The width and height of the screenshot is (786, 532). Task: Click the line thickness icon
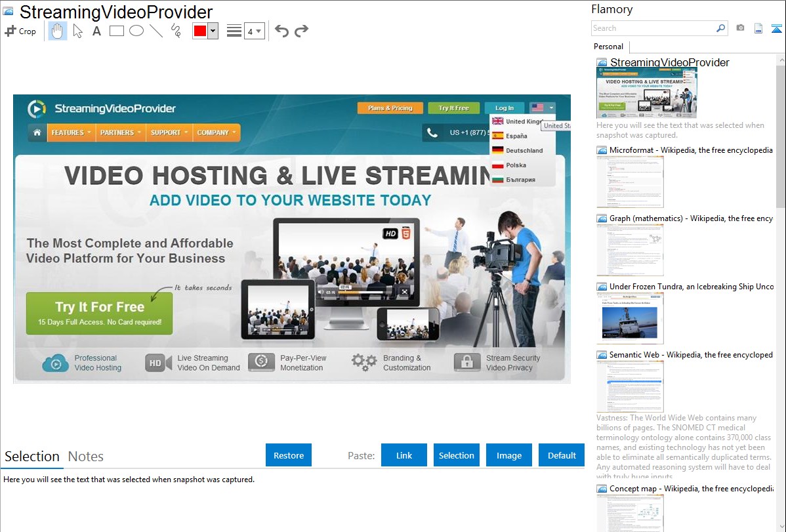234,31
